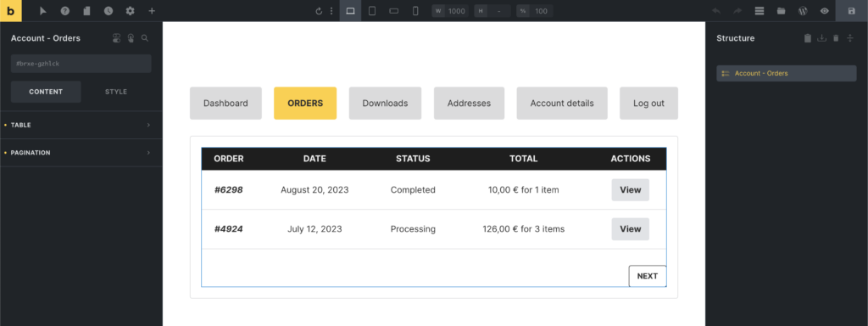Open the Addresses account tab

(x=469, y=103)
